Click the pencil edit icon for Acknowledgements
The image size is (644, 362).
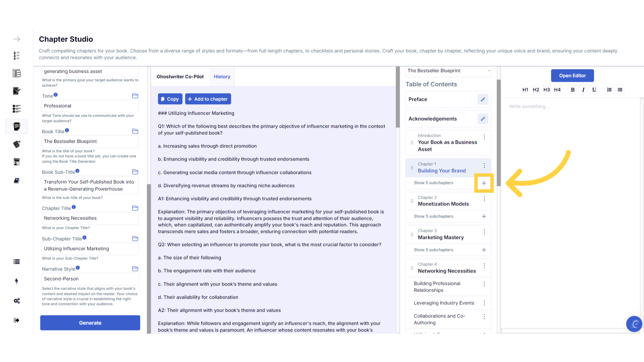(x=483, y=119)
